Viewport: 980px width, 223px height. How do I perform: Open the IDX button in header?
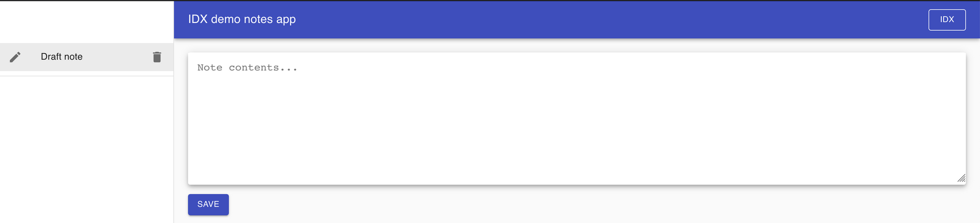pyautogui.click(x=947, y=20)
